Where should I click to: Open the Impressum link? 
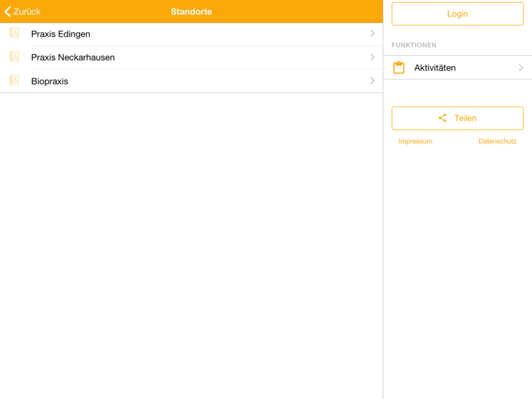pos(415,141)
